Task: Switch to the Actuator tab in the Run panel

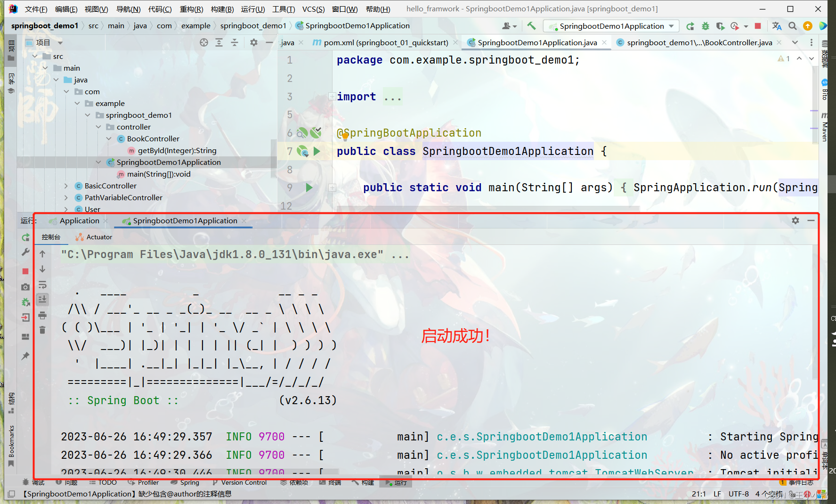Action: [94, 237]
